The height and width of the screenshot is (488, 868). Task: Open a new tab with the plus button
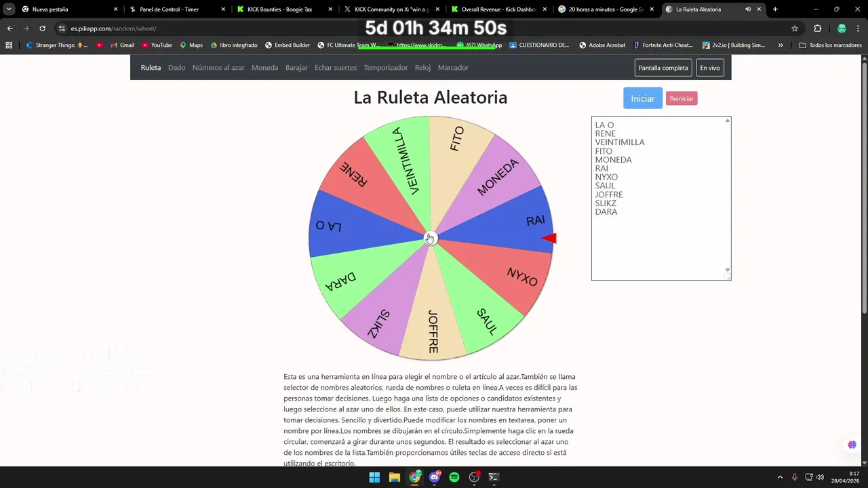775,9
